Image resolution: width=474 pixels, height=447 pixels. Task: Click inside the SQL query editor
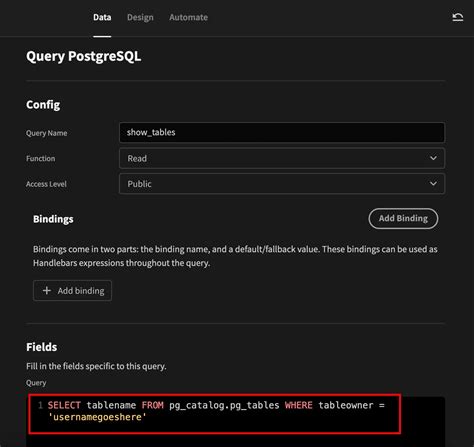235,421
